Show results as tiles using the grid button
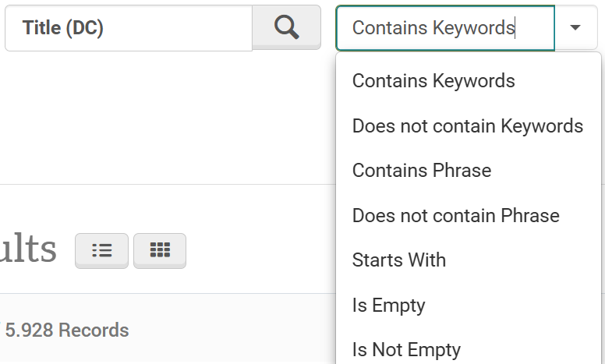This screenshot has height=364, width=605. tap(160, 250)
